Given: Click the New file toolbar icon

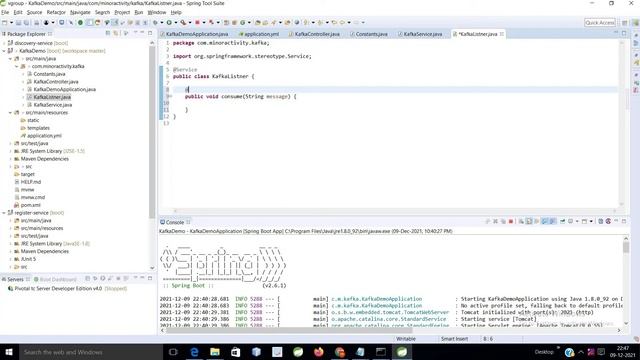Looking at the screenshot, I should coord(5,22).
